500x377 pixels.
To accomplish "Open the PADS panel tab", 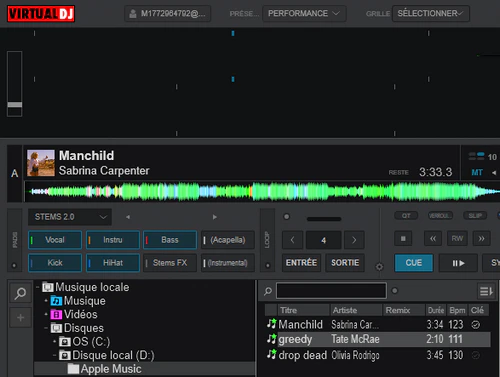I will [15, 240].
